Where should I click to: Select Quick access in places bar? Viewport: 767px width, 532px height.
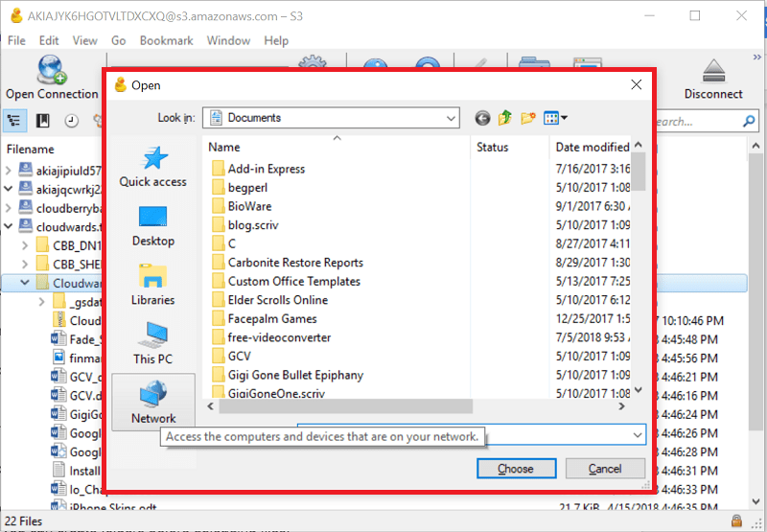[153, 167]
